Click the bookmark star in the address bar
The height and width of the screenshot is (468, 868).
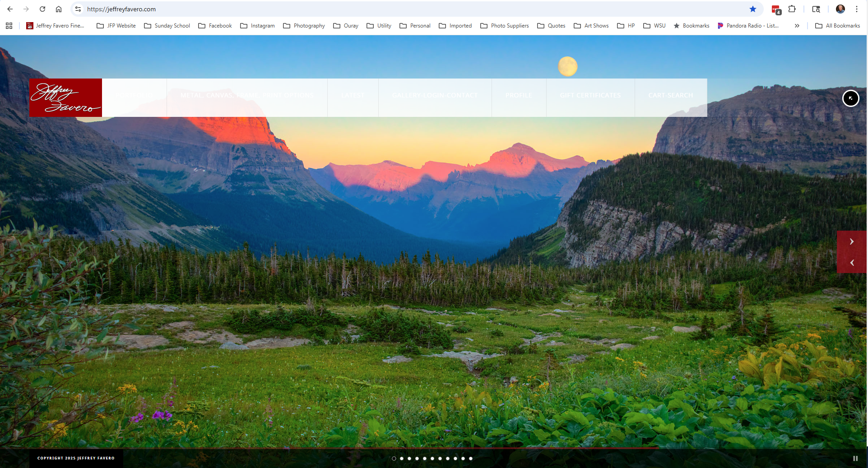pyautogui.click(x=752, y=9)
